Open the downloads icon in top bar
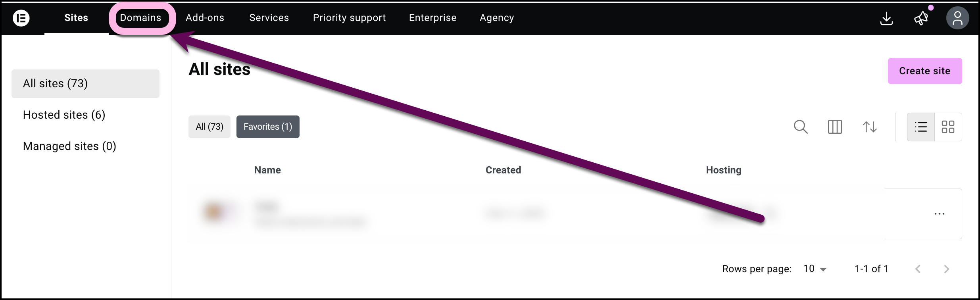Viewport: 980px width, 300px height. [887, 18]
